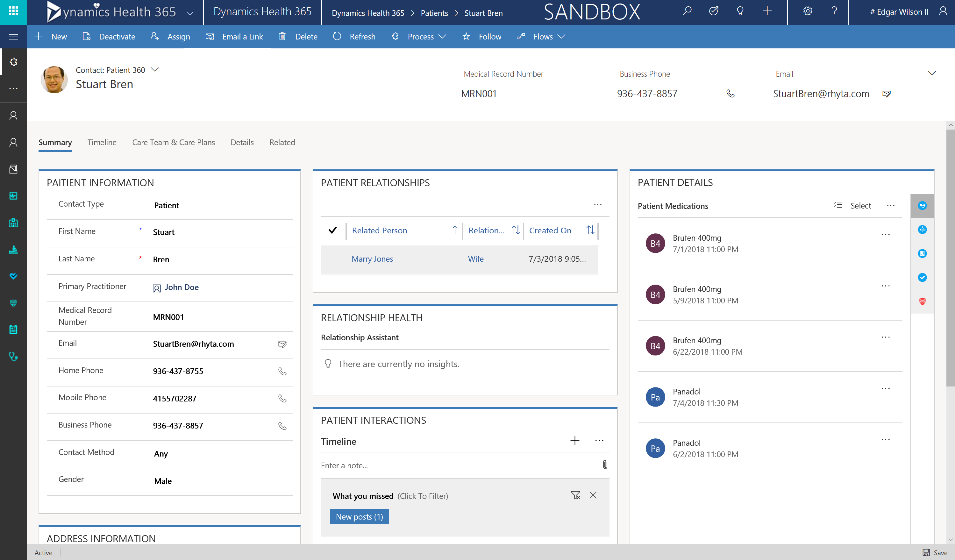Expand the Contact: Patient 360 form selector
This screenshot has height=560, width=955.
155,70
